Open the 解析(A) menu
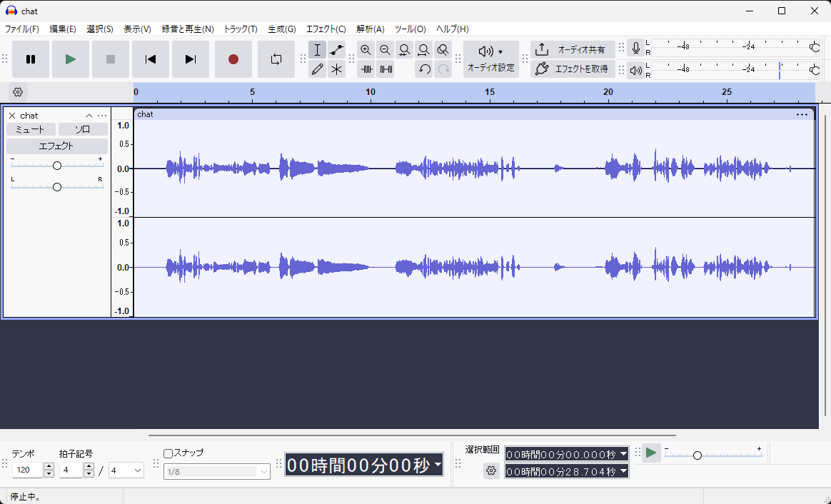The image size is (831, 504). [x=371, y=29]
